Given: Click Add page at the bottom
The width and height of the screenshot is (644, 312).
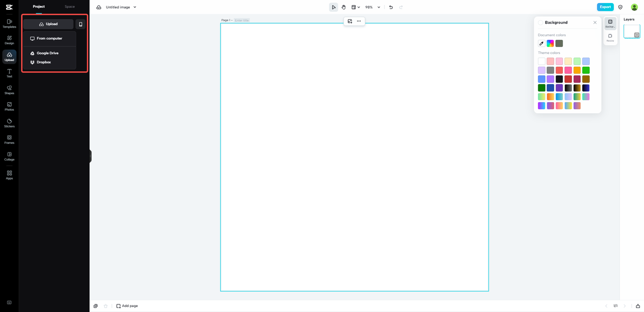Looking at the screenshot, I should click(x=127, y=306).
